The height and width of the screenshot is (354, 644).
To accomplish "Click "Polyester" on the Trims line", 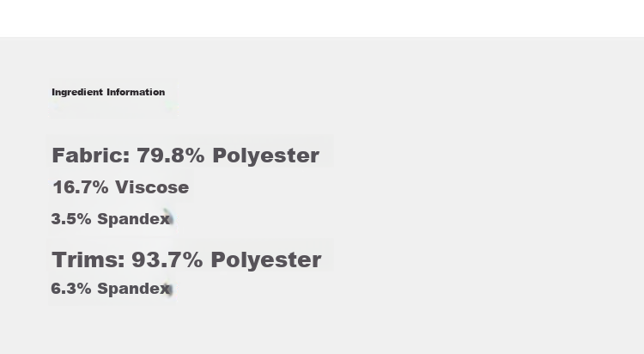I will [266, 260].
